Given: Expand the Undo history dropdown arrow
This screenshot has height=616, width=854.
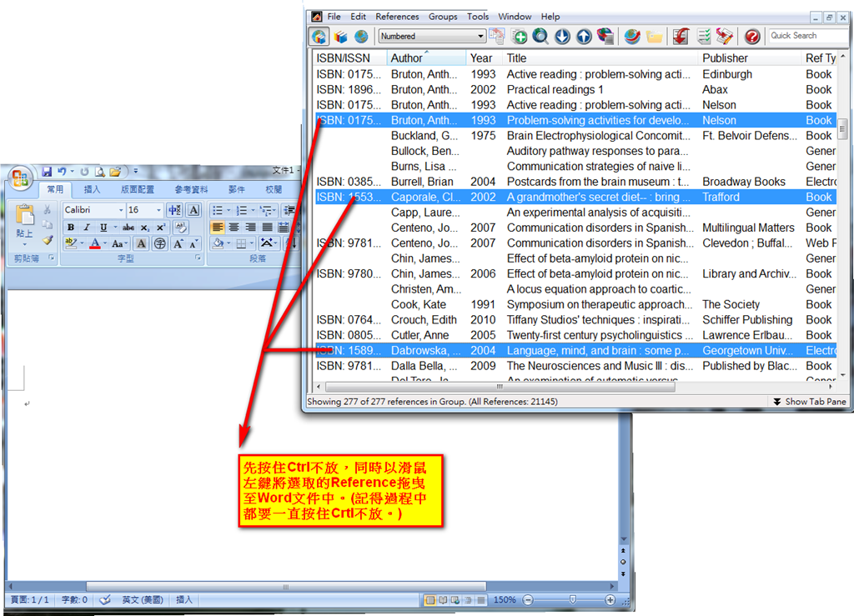Looking at the screenshot, I should click(x=72, y=172).
